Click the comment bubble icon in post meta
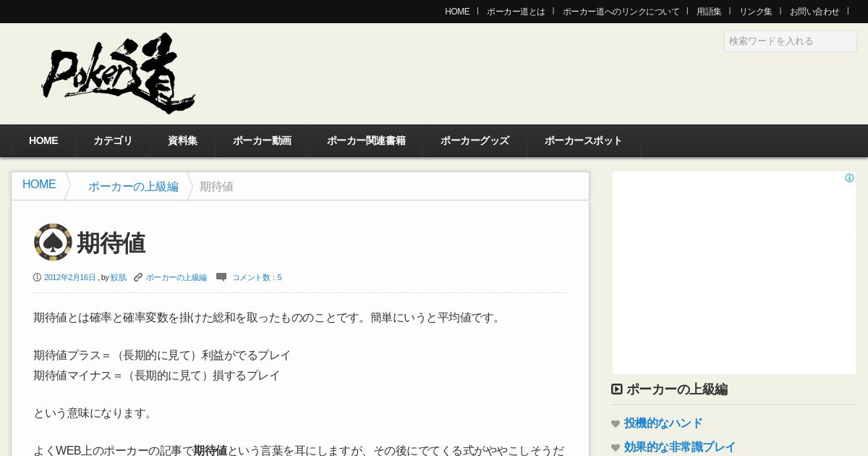Screen dimensions: 868x456 (x=221, y=277)
